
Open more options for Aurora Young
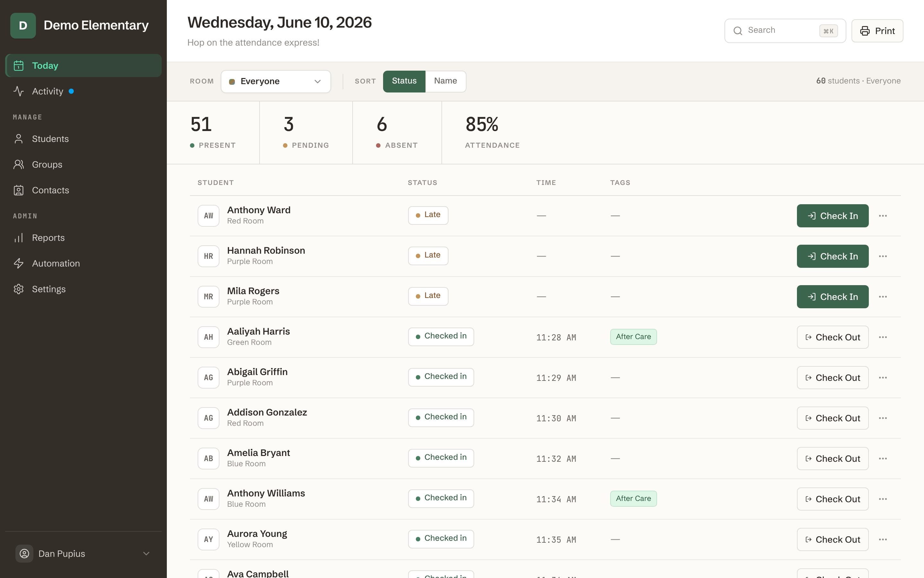(883, 540)
